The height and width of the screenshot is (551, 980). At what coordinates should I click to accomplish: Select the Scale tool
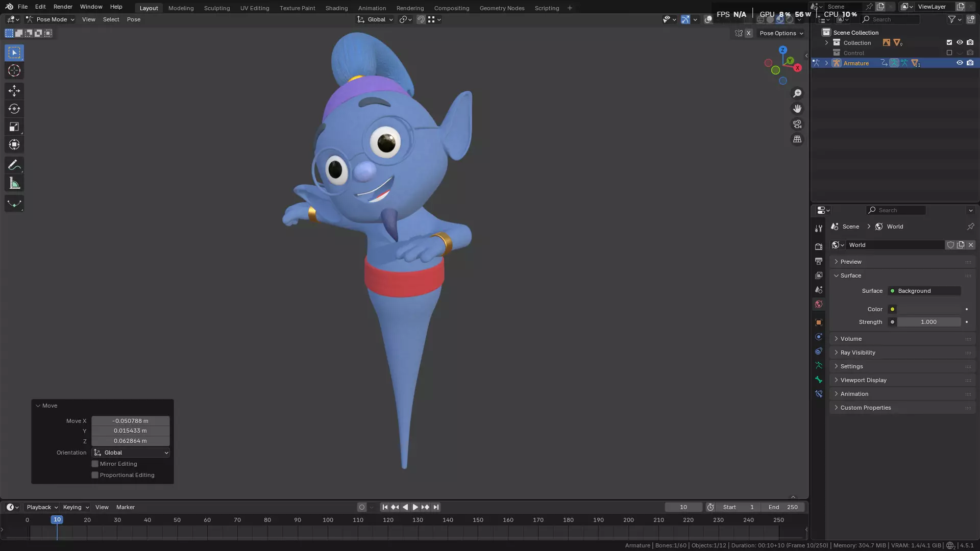click(x=14, y=127)
